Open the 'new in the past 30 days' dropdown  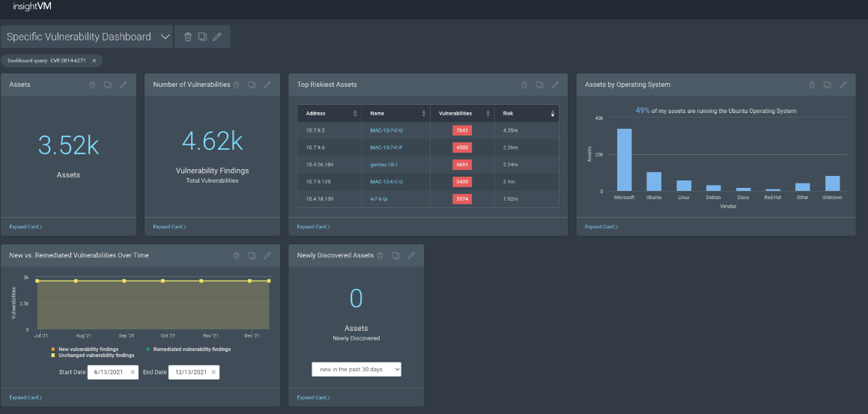(356, 369)
